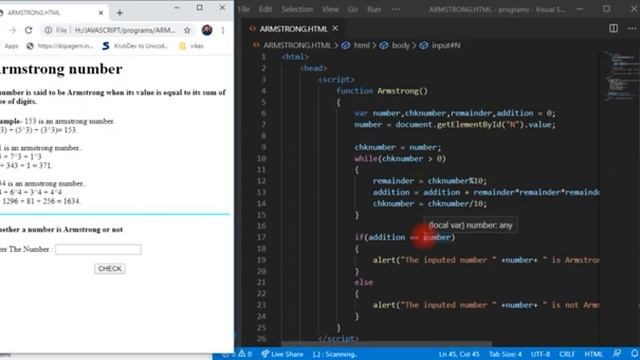Click the Scanning status item
Screen dimensions: 640x360
tap(335, 354)
